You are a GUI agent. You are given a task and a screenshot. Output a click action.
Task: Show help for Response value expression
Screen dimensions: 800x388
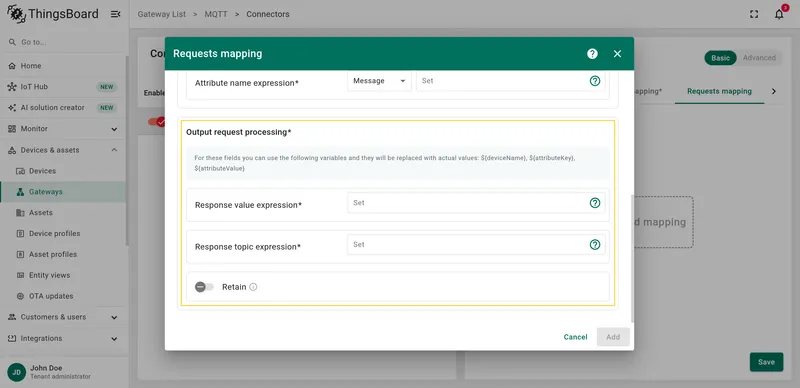click(595, 203)
